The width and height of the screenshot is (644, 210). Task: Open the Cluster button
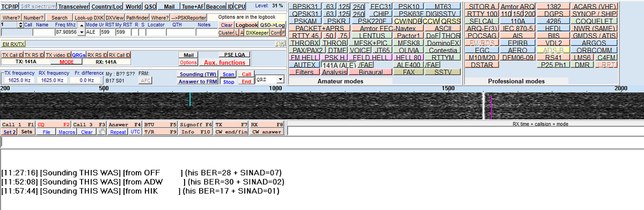(x=226, y=32)
